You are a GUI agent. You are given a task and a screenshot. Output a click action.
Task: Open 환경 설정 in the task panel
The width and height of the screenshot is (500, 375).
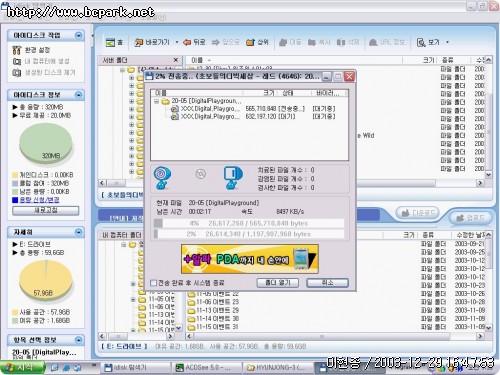point(32,50)
